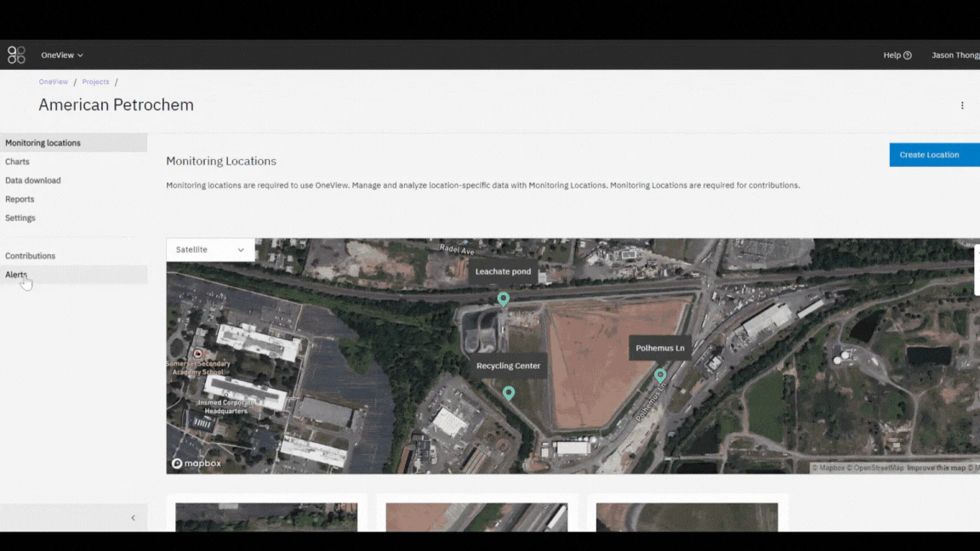Open the middle location thumbnail card
Image resolution: width=980 pixels, height=551 pixels.
tap(476, 516)
